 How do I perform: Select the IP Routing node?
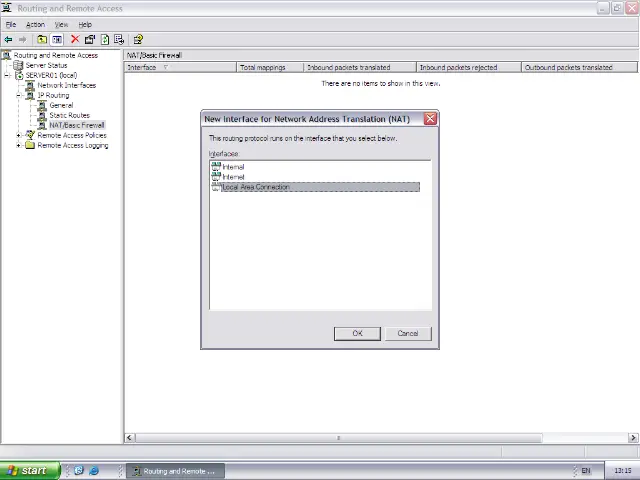53,95
